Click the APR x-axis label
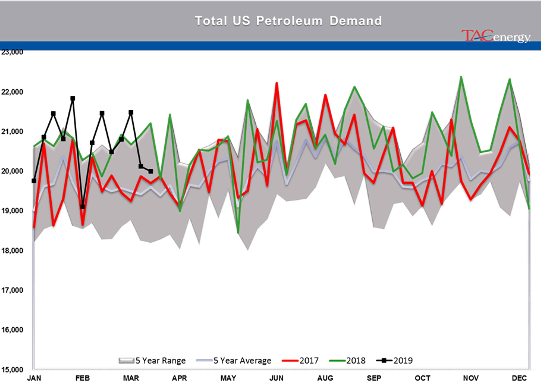The width and height of the screenshot is (541, 392). (179, 378)
